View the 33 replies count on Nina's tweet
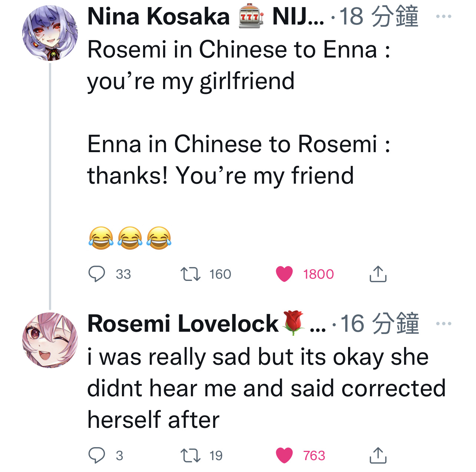Image resolution: width=476 pixels, height=472 pixels. pos(123,274)
